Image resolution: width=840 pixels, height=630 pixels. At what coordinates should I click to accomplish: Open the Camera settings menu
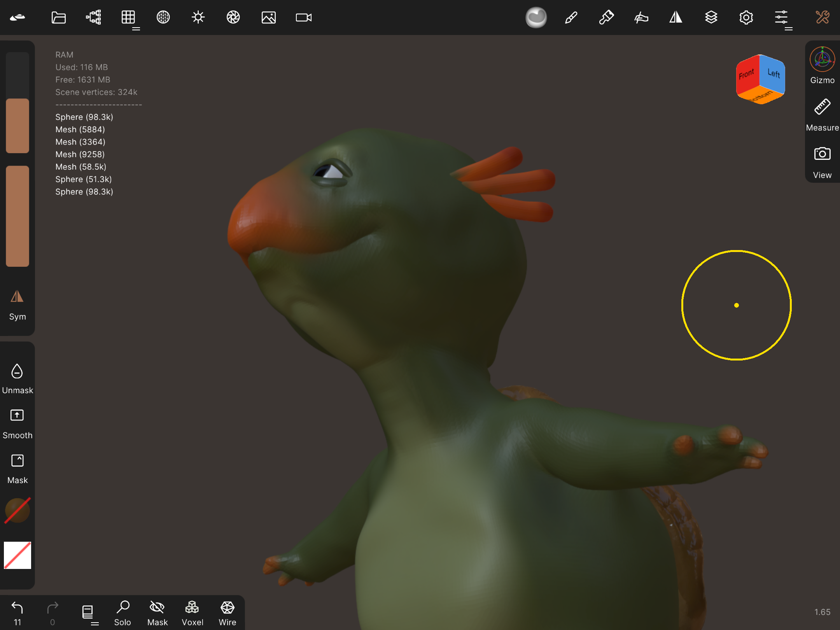click(303, 17)
